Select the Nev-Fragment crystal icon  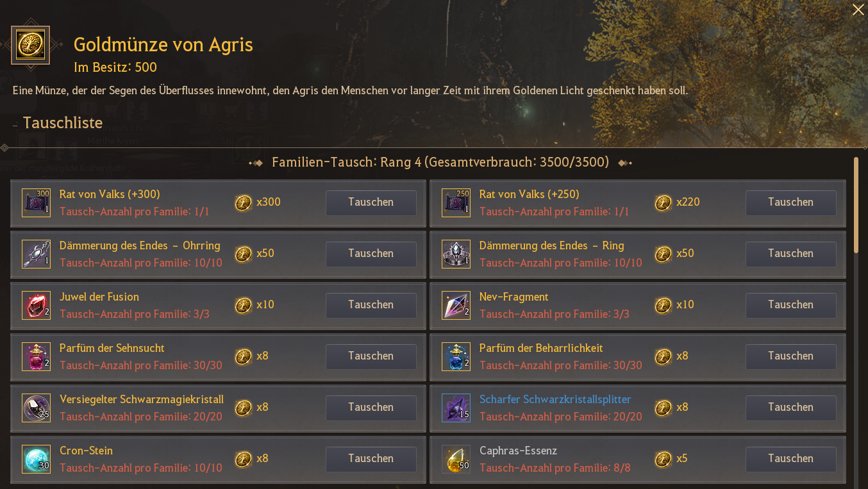pyautogui.click(x=456, y=305)
